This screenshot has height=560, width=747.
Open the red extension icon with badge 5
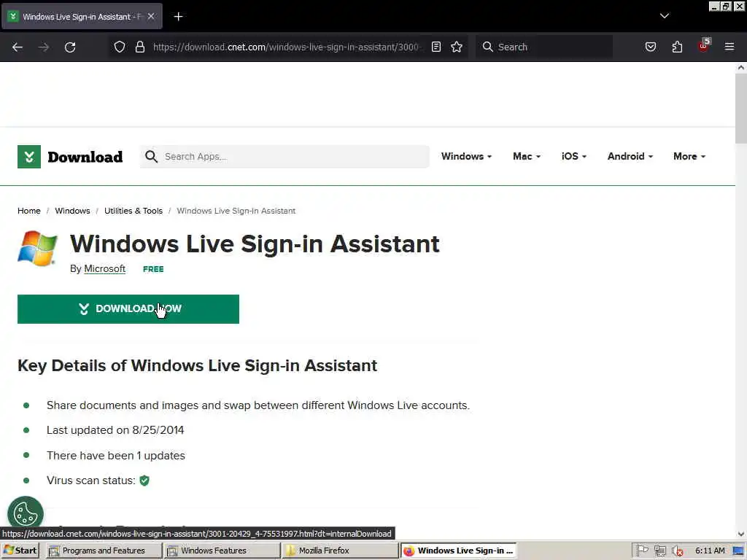(x=704, y=46)
